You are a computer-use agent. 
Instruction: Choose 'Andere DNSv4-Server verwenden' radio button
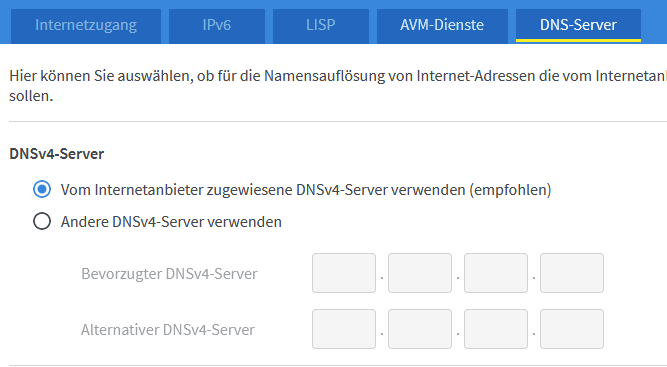tap(42, 221)
